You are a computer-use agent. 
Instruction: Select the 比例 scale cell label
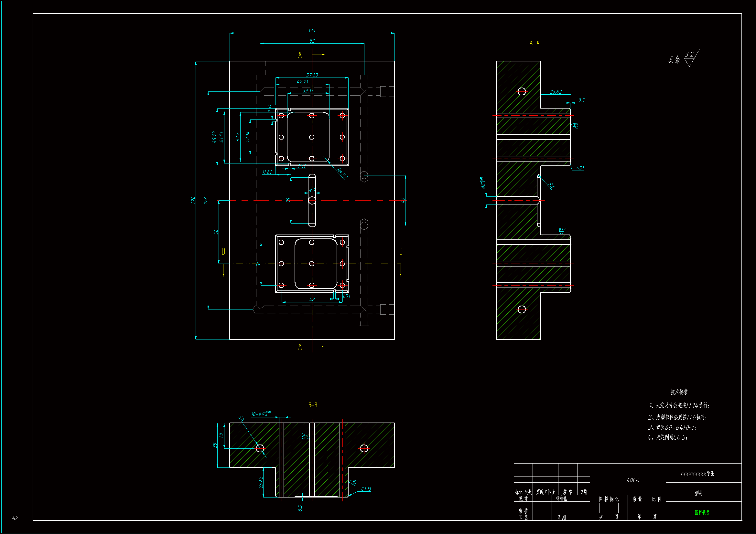(656, 499)
